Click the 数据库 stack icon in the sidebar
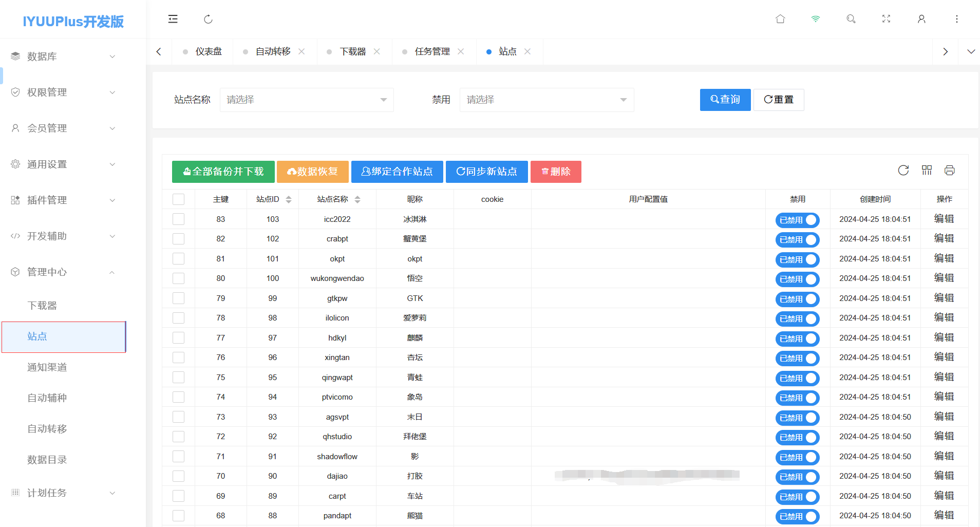 point(15,56)
